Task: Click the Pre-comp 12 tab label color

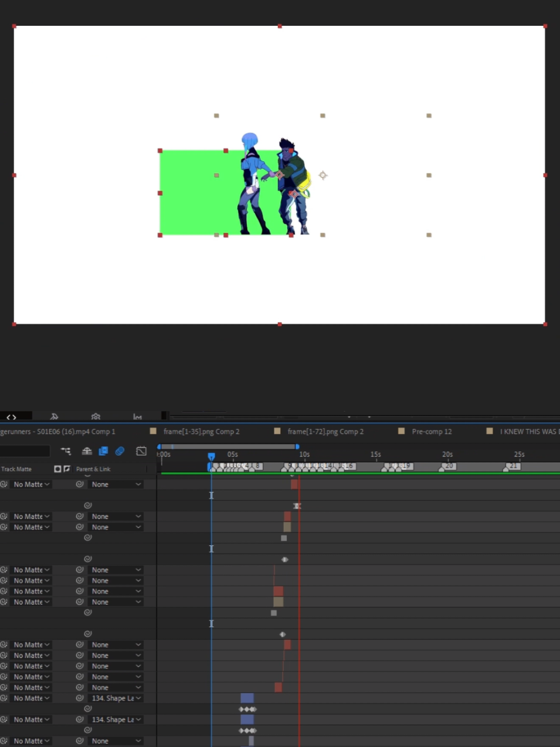Action: tap(402, 431)
